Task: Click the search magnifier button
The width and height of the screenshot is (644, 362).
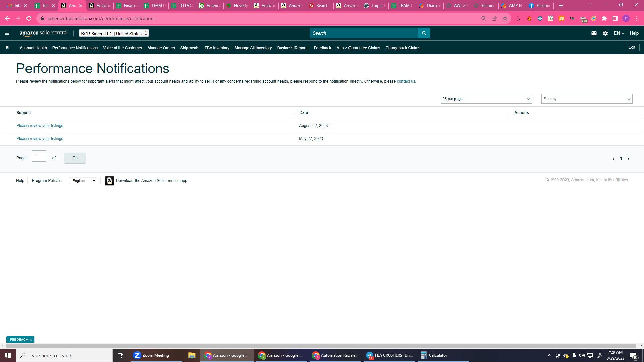Action: click(424, 33)
